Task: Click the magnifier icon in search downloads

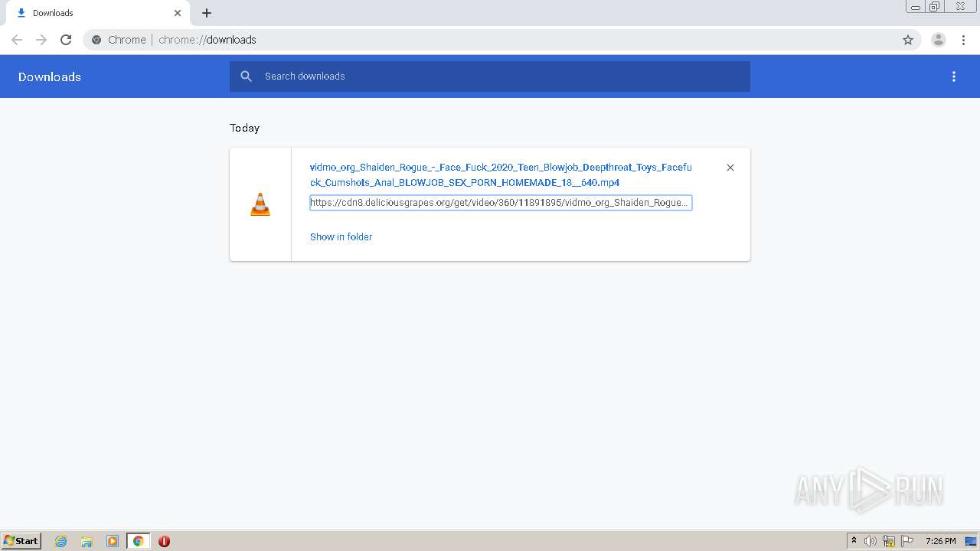Action: (246, 77)
